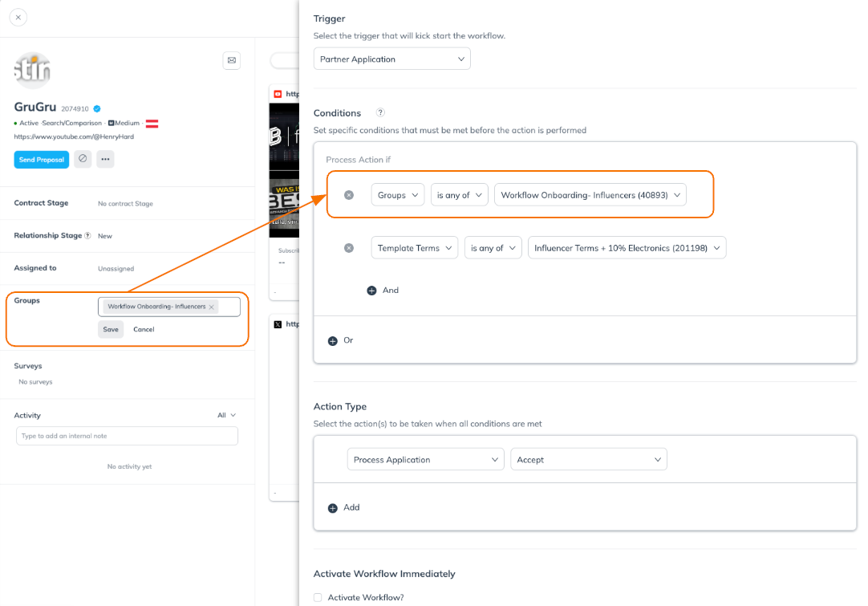Open the three-dots more options menu
Image resolution: width=868 pixels, height=606 pixels.
105,159
